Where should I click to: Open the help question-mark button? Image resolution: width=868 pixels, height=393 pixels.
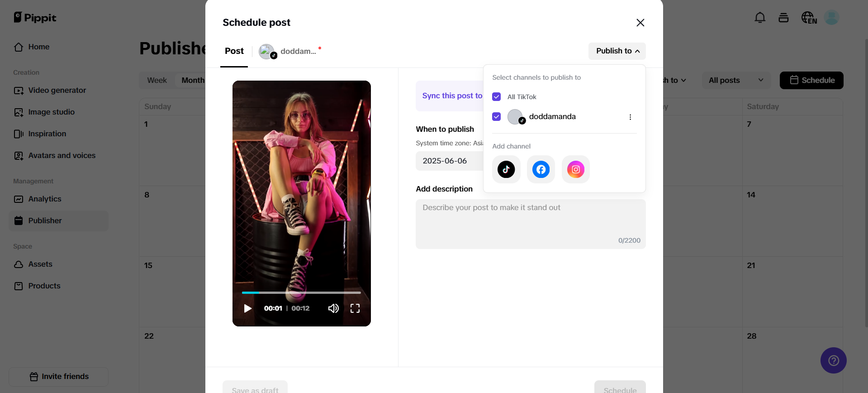[833, 360]
